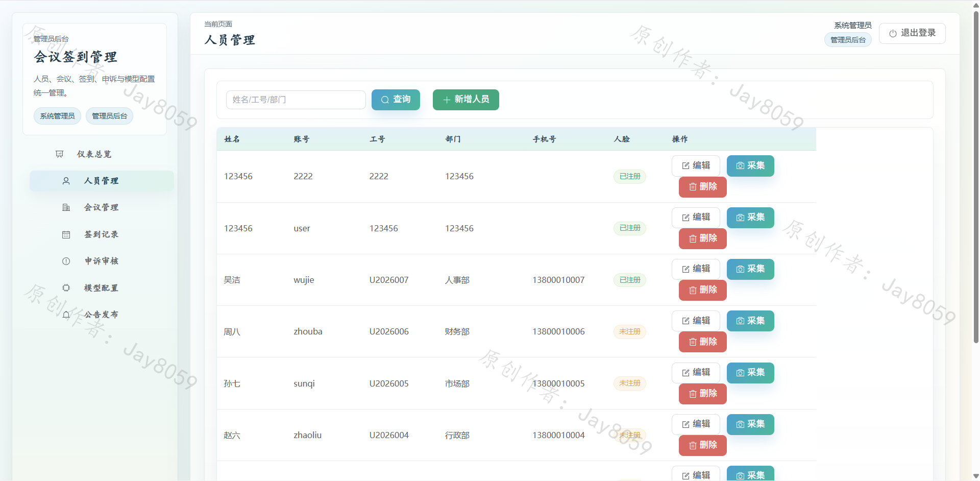Click the plus icon on 新增人员
The image size is (980, 481).
447,100
